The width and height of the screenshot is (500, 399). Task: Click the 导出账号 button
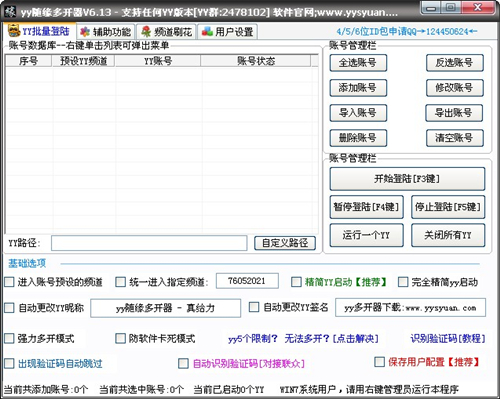pos(454,113)
